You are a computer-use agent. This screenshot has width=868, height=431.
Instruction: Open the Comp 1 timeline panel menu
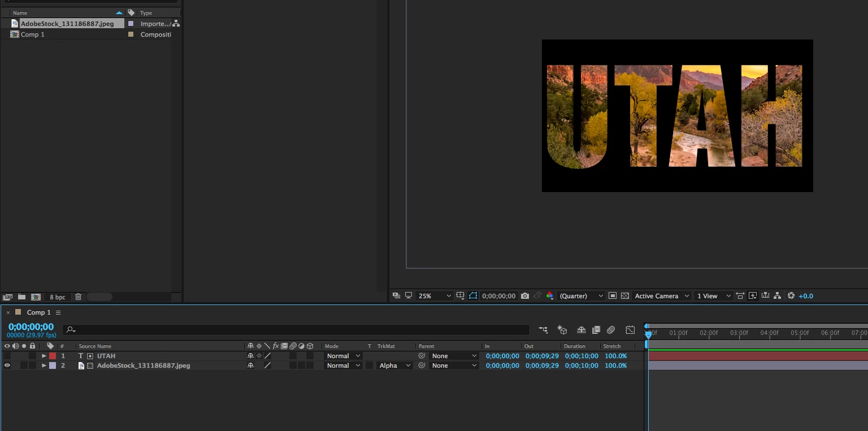(x=58, y=312)
